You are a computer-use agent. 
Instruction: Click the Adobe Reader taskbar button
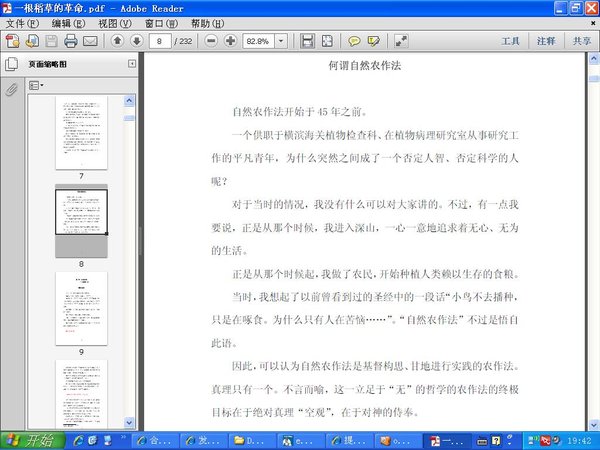coord(446,441)
